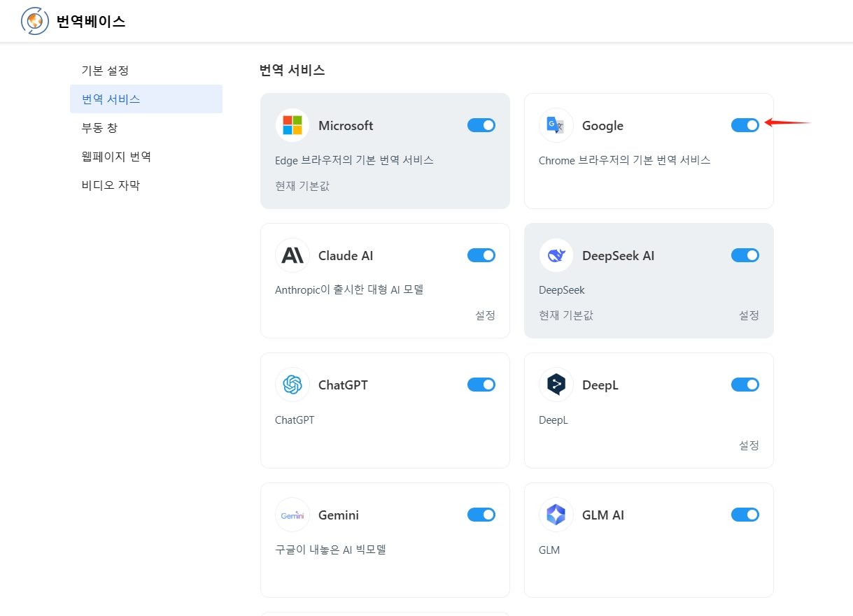The width and height of the screenshot is (853, 616).
Task: Click the Microsoft logo icon
Action: point(292,125)
